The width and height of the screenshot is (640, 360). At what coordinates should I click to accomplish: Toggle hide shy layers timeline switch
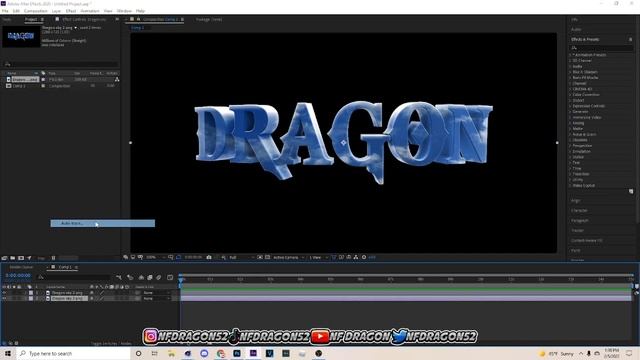tap(141, 278)
